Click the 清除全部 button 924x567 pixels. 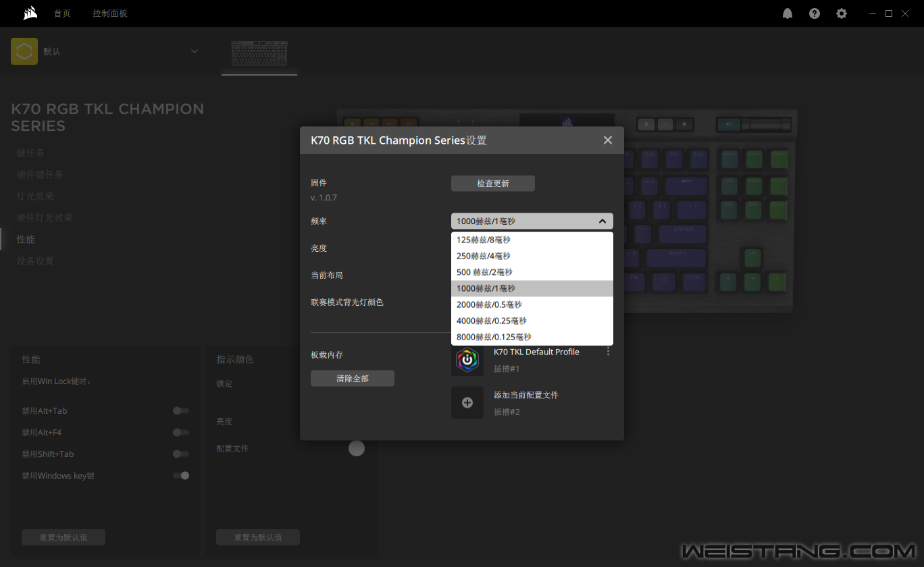point(353,379)
